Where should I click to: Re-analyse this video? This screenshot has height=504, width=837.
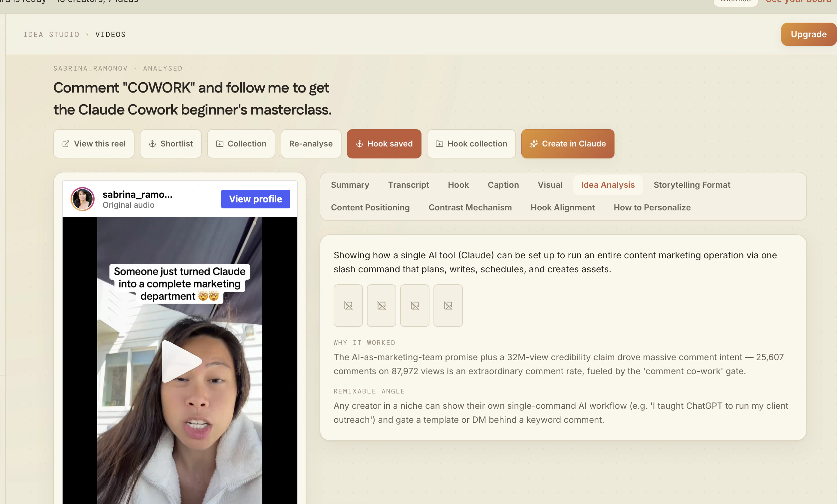point(311,144)
